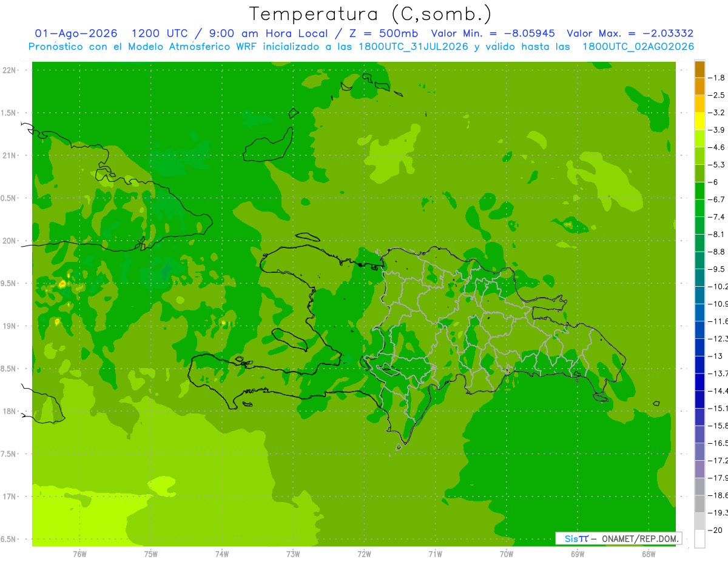Click colorbar label '-9.5'
This screenshot has height=562, width=728.
716,269
